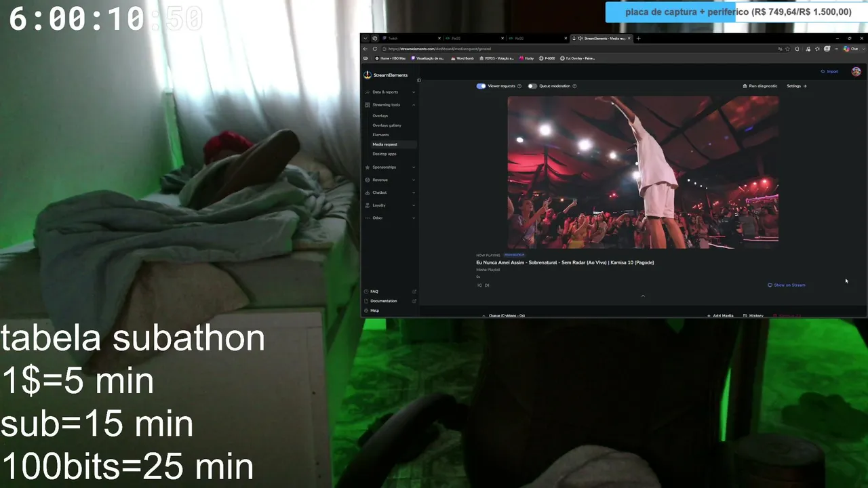868x488 pixels.
Task: Open the History panel
Action: point(753,316)
